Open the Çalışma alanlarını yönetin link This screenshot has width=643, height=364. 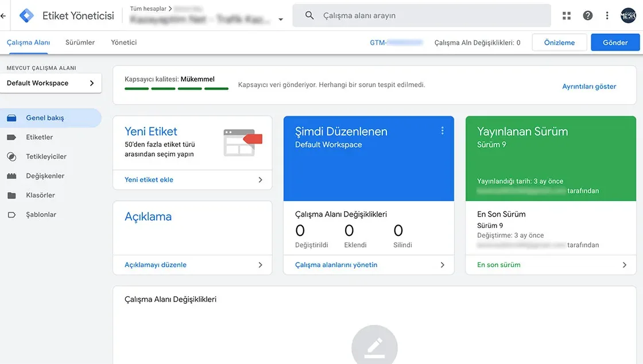click(335, 265)
